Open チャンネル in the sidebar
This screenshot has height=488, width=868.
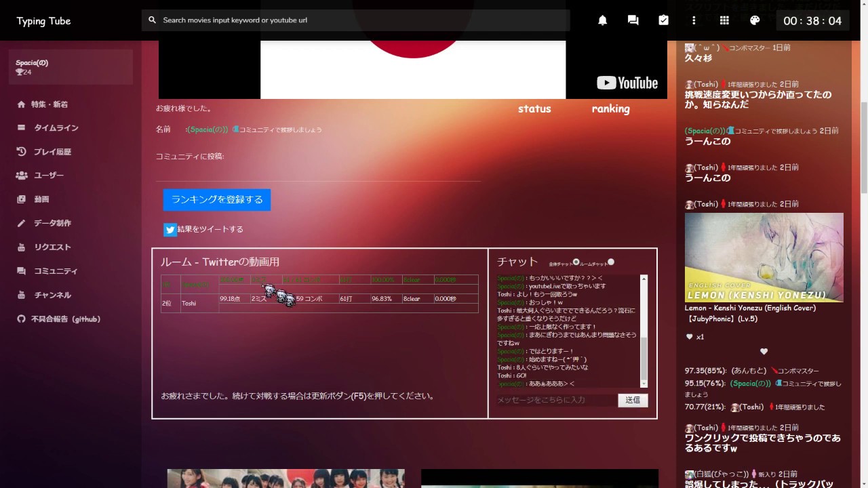tap(52, 295)
